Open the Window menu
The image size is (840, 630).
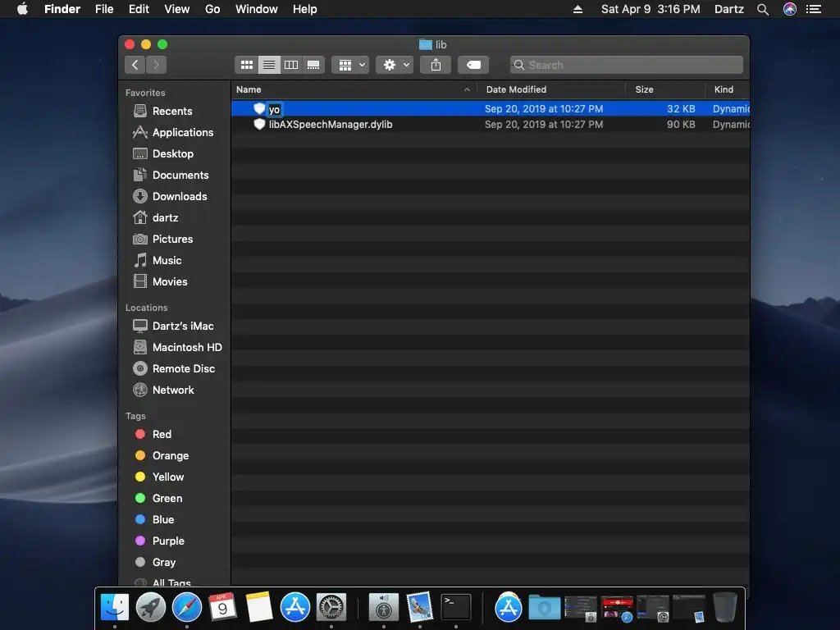[x=257, y=9]
